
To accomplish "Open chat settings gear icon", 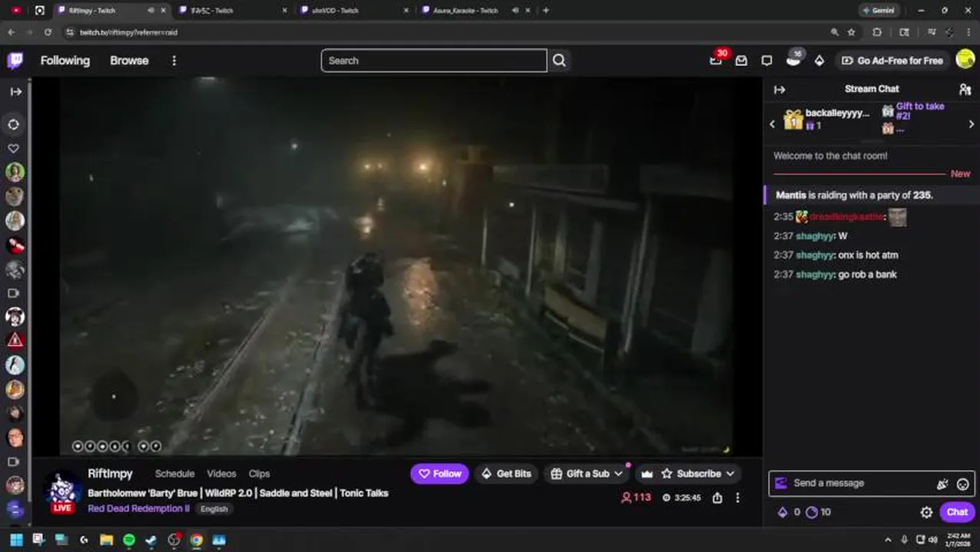I will [926, 512].
